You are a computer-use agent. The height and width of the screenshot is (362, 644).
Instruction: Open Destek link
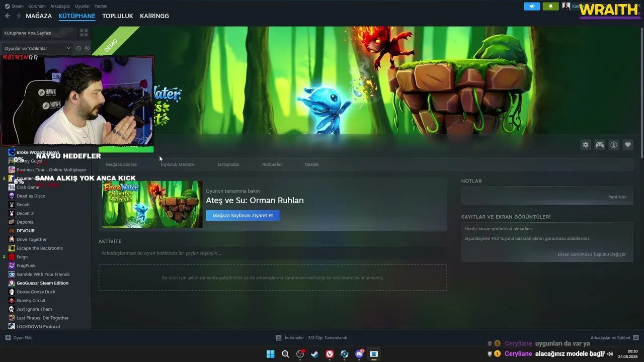tap(312, 164)
